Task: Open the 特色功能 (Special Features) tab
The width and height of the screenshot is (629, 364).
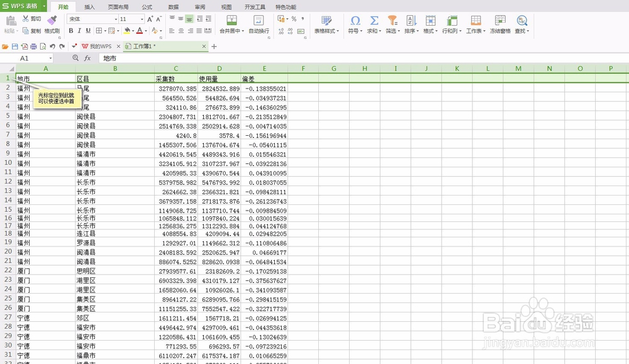Action: pyautogui.click(x=286, y=7)
